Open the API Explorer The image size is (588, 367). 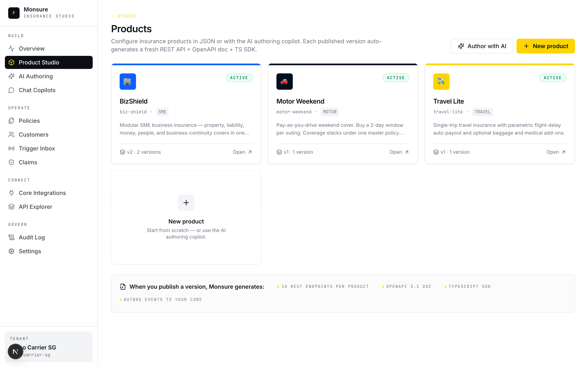35,207
